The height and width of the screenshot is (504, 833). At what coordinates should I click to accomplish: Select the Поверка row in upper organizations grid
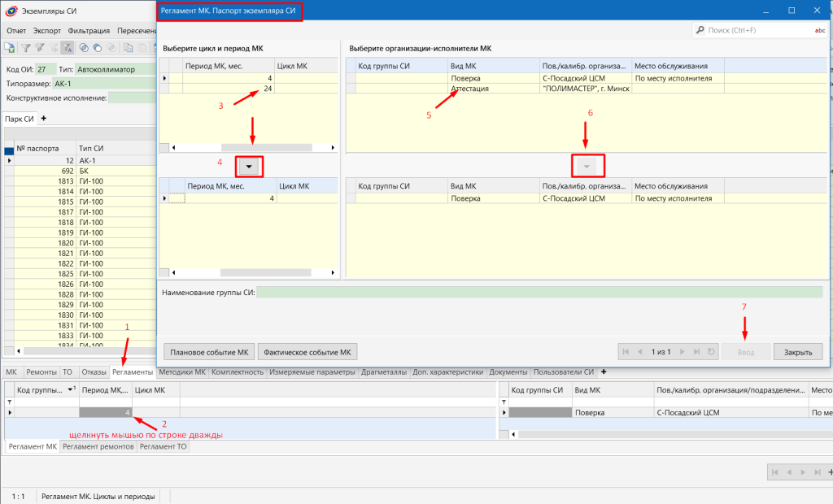click(x=587, y=78)
